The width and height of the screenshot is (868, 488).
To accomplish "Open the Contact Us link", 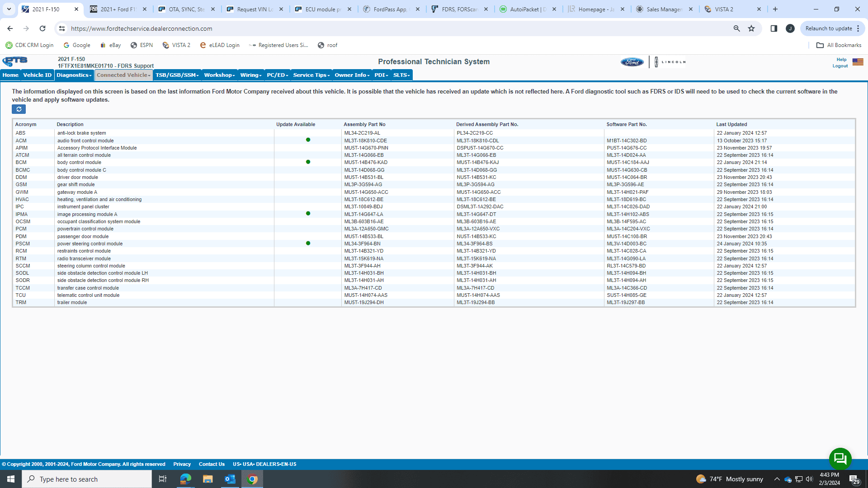I will click(x=212, y=464).
